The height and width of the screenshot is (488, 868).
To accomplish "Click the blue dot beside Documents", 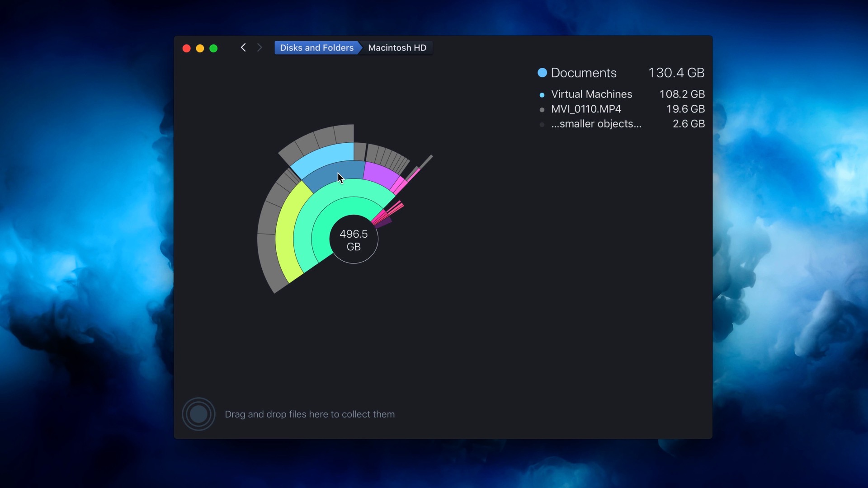I will 542,73.
